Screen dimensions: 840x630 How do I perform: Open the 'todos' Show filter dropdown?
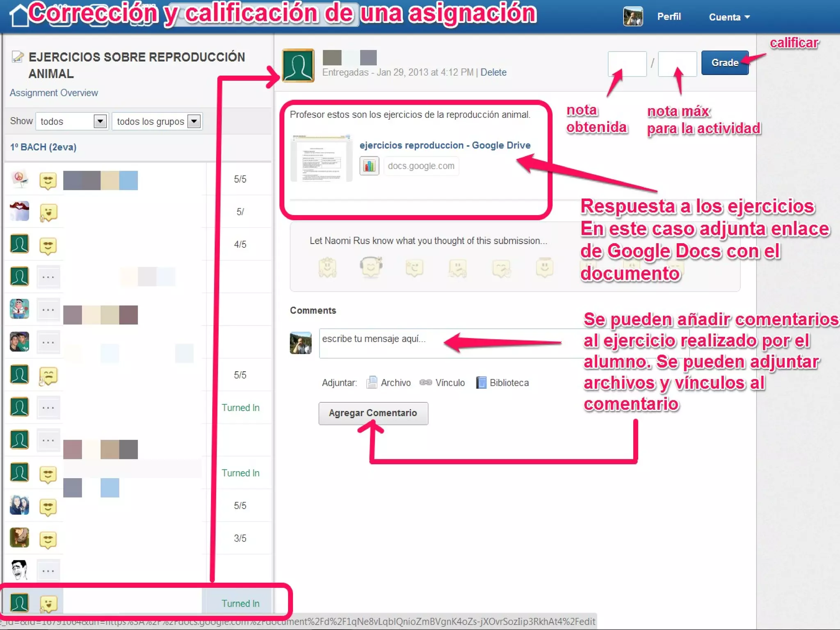tap(72, 121)
